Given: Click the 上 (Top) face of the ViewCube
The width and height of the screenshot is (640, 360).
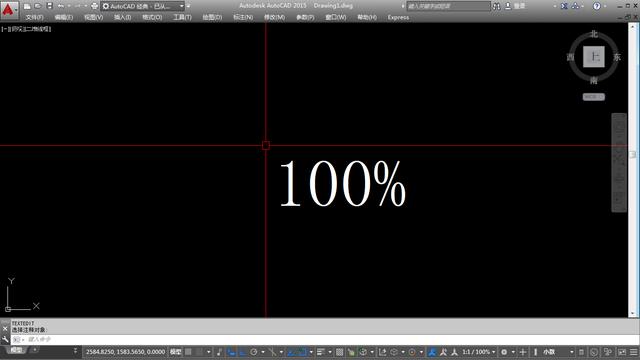Looking at the screenshot, I should click(x=594, y=57).
